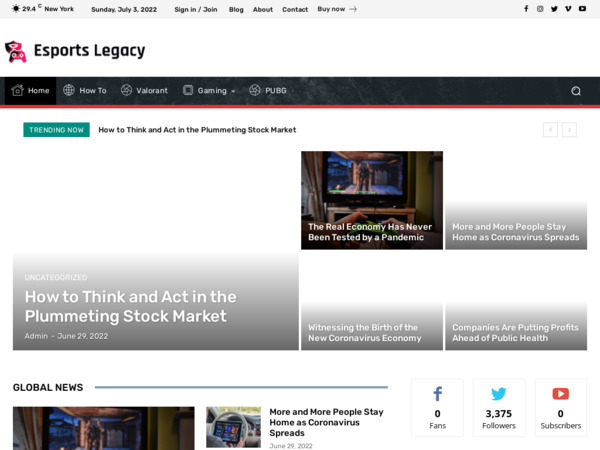This screenshot has height=450, width=600.
Task: Click the globe icon beside How To
Action: pos(69,90)
